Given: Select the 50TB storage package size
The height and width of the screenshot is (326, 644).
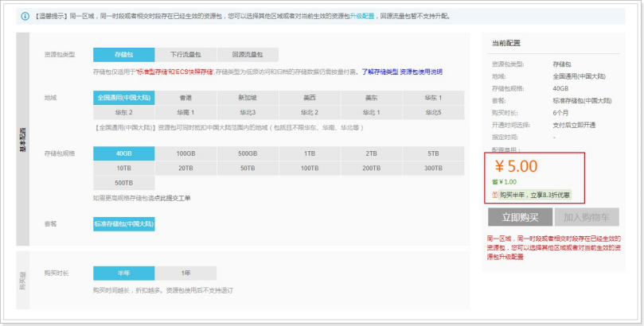Looking at the screenshot, I should [248, 168].
